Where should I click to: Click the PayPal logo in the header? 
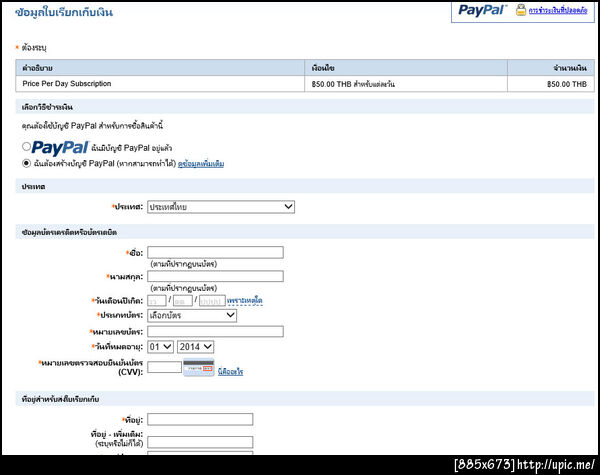click(482, 10)
